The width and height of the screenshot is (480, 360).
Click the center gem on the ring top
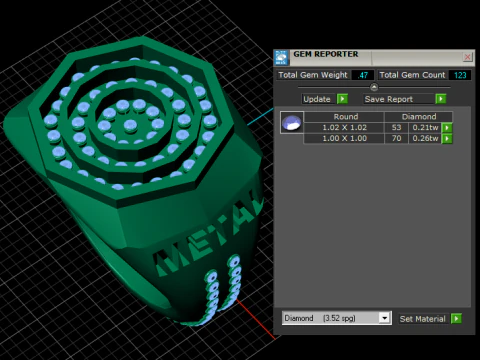click(x=130, y=126)
